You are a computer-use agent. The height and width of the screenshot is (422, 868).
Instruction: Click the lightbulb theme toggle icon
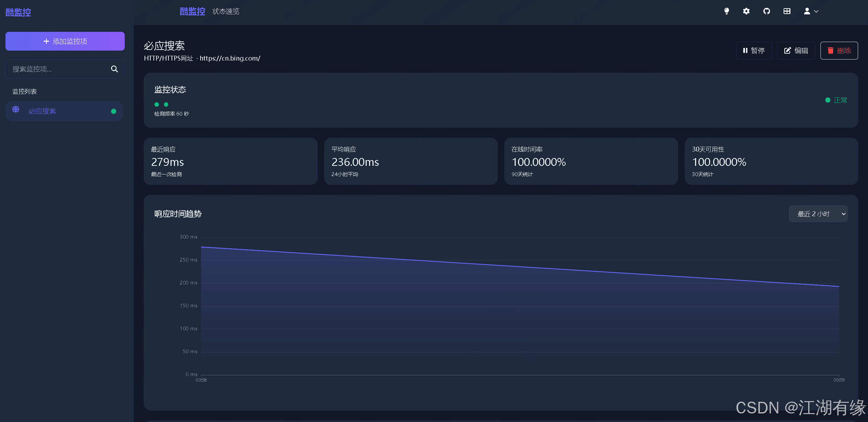pos(727,11)
